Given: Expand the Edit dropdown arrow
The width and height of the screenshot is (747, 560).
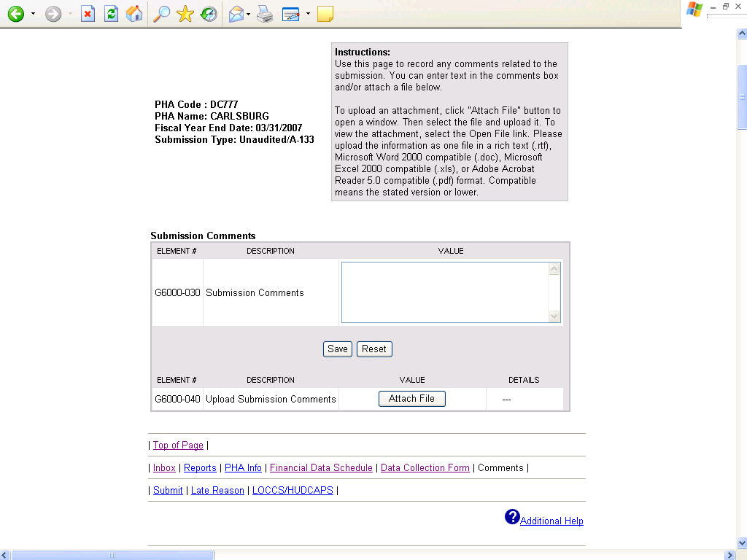Looking at the screenshot, I should click(309, 14).
